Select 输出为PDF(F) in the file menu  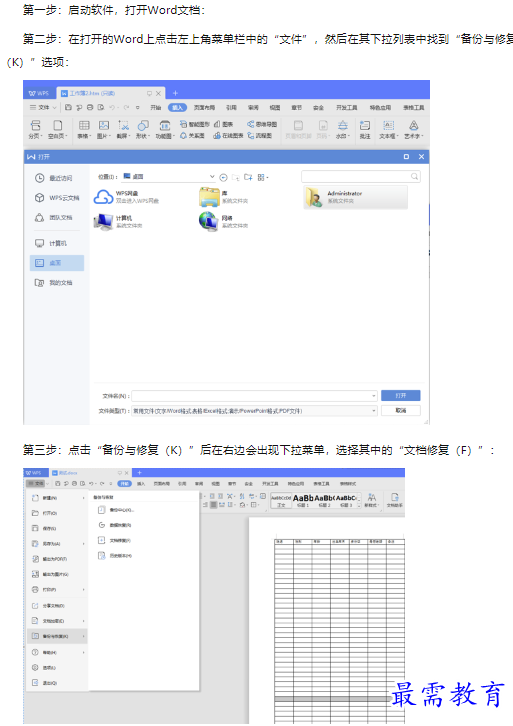pyautogui.click(x=57, y=559)
